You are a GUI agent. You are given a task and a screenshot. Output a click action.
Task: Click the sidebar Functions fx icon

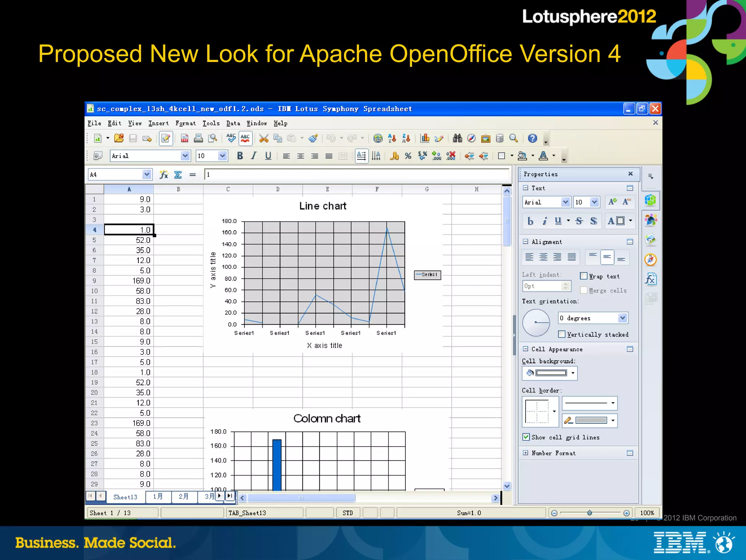[651, 279]
